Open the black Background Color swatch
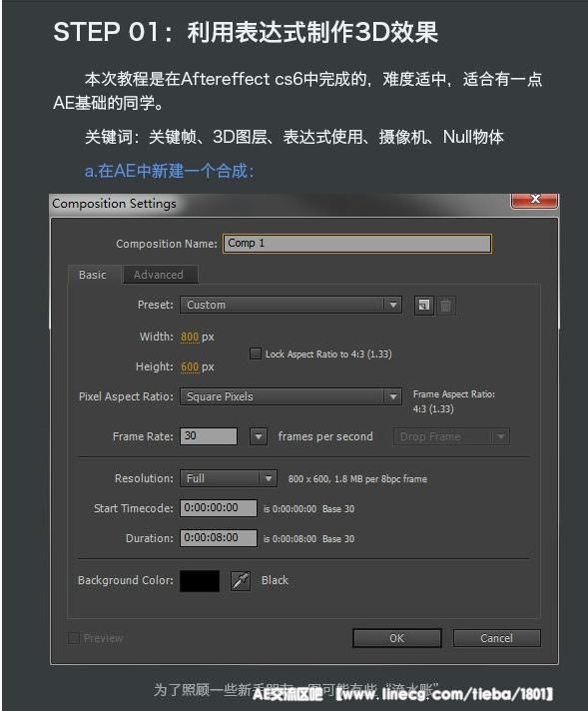The image size is (588, 711). point(200,581)
